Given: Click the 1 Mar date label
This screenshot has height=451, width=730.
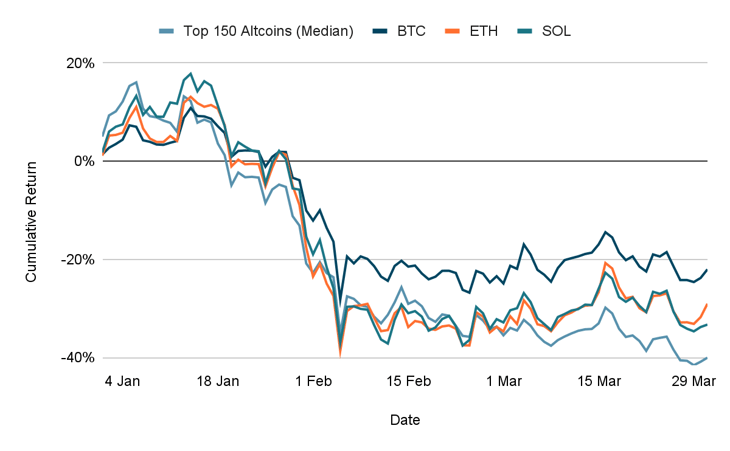Looking at the screenshot, I should pyautogui.click(x=503, y=381).
